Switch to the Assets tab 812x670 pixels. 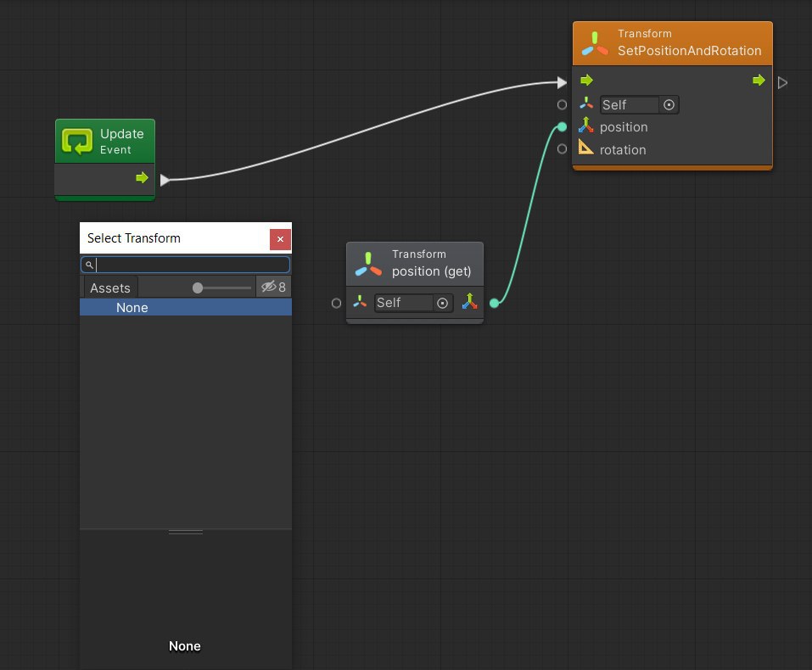[109, 288]
